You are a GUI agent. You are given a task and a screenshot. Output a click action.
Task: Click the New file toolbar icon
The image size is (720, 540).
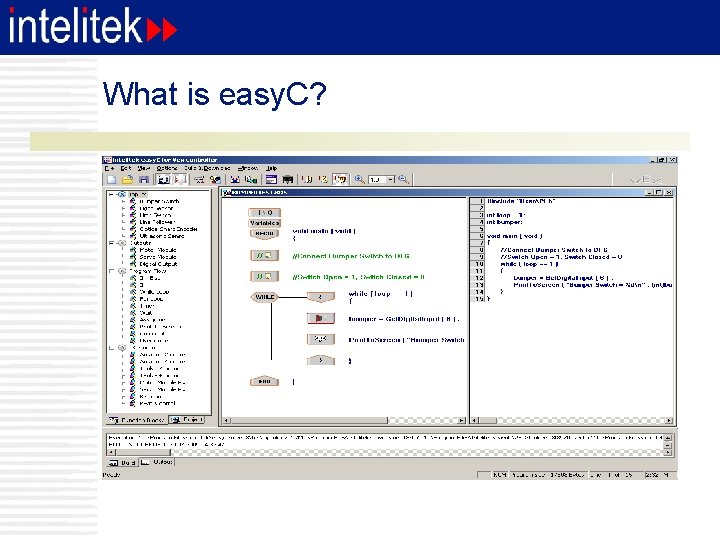(112, 180)
